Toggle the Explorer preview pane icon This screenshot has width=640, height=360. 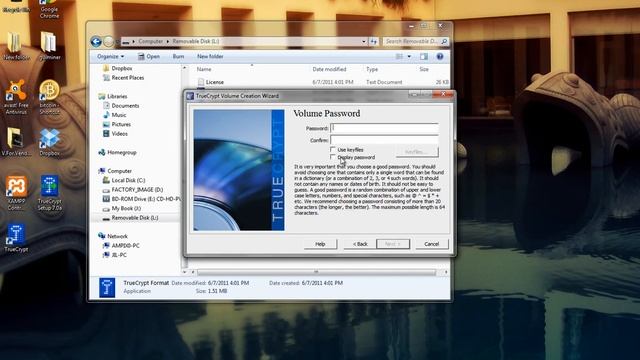pos(424,56)
